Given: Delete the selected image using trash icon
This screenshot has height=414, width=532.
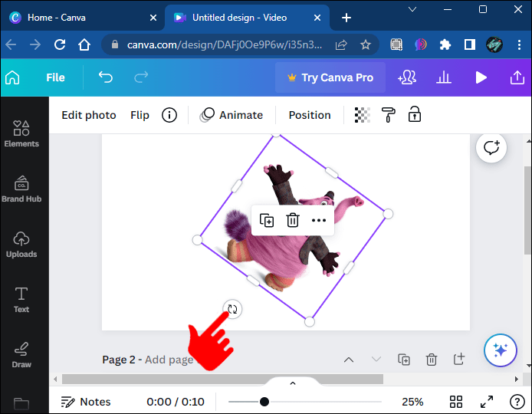Looking at the screenshot, I should click(293, 220).
